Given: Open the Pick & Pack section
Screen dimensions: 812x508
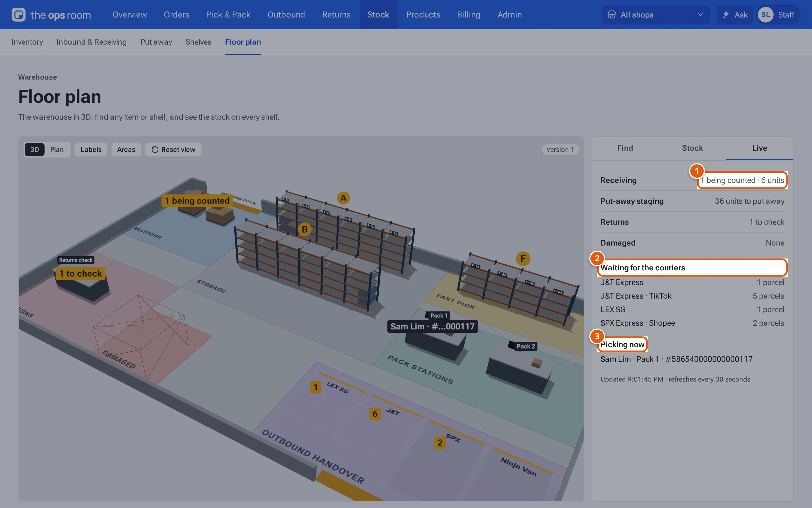Looking at the screenshot, I should (228, 15).
